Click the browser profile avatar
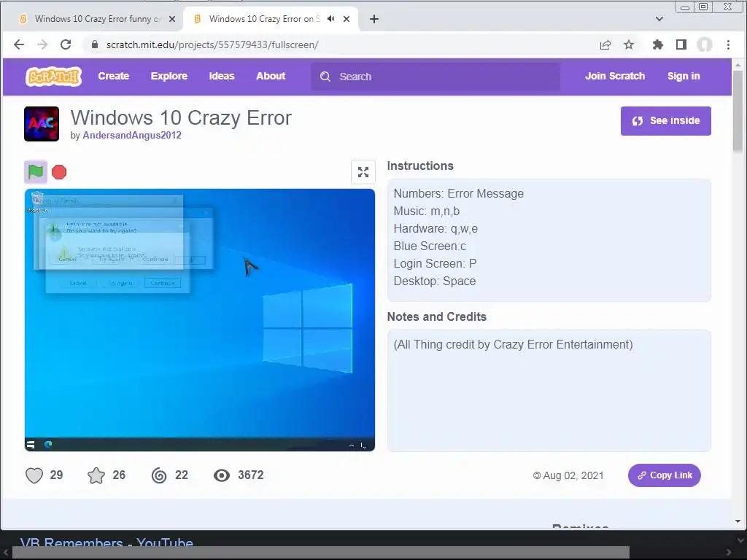The height and width of the screenshot is (560, 747). coord(705,44)
